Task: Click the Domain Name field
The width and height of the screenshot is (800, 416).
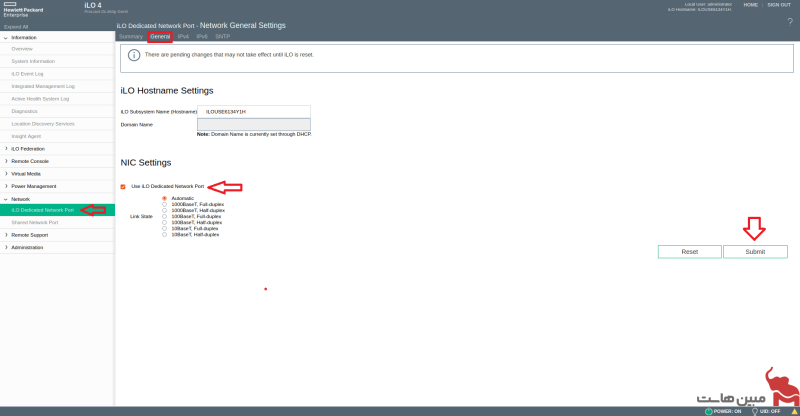Action: click(254, 125)
